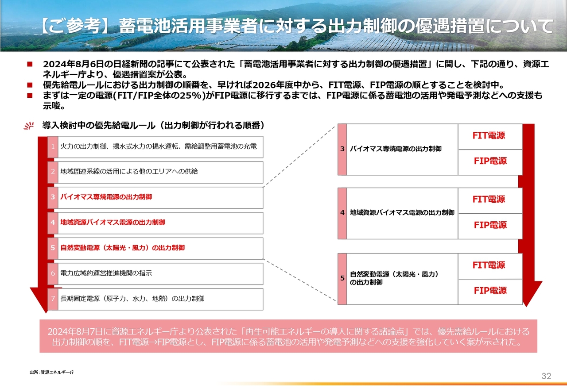Click FIT電源 in the 地域資源バイオマス row
The image size is (567, 392).
[x=490, y=200]
